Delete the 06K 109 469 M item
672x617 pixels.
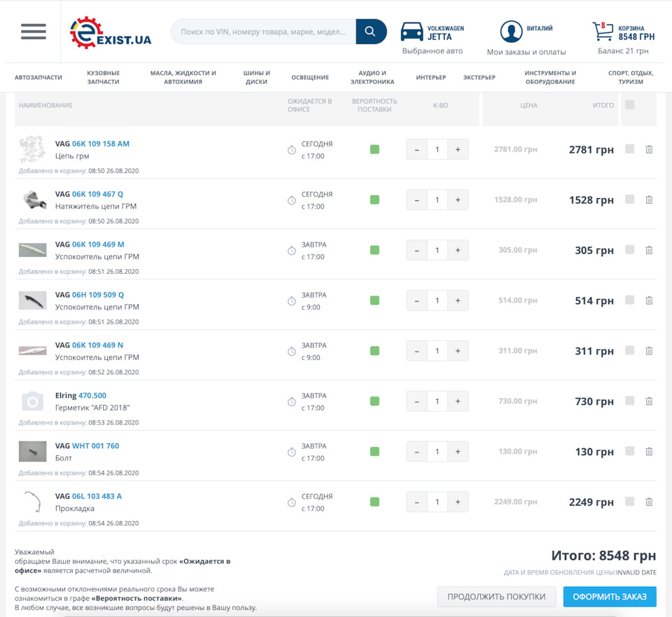pyautogui.click(x=649, y=251)
